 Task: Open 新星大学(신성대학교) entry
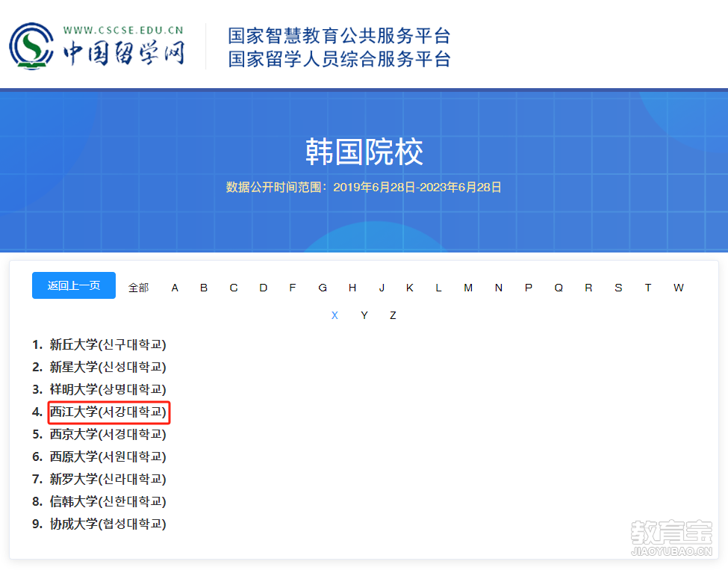point(108,367)
